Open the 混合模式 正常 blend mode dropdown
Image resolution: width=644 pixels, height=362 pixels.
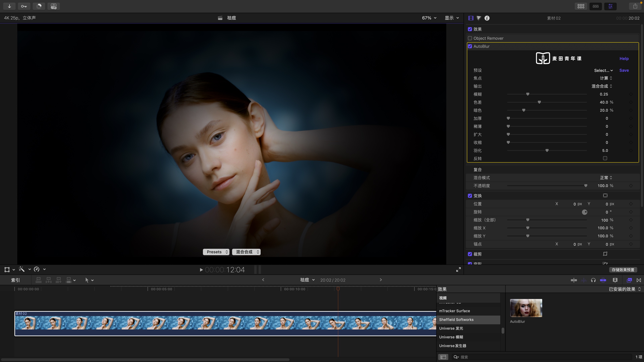(x=606, y=178)
